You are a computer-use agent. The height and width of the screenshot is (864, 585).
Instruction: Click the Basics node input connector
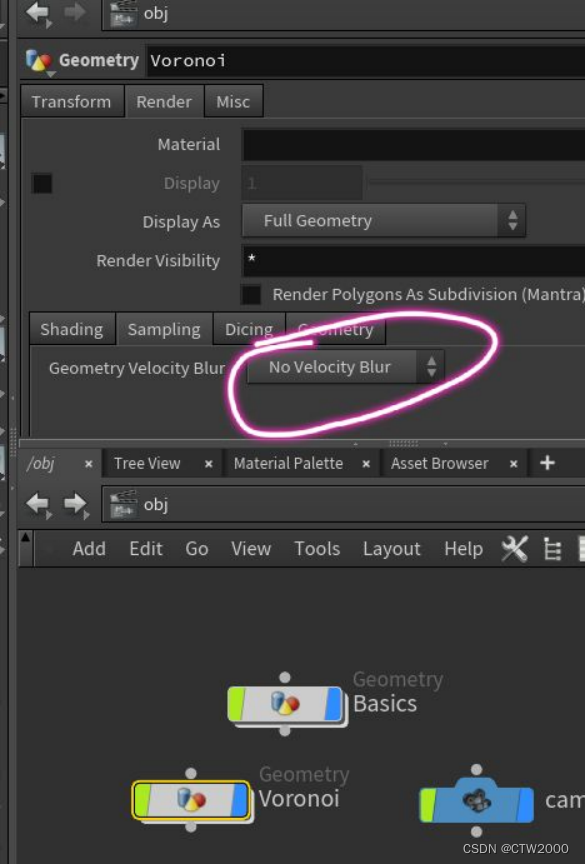(x=285, y=677)
